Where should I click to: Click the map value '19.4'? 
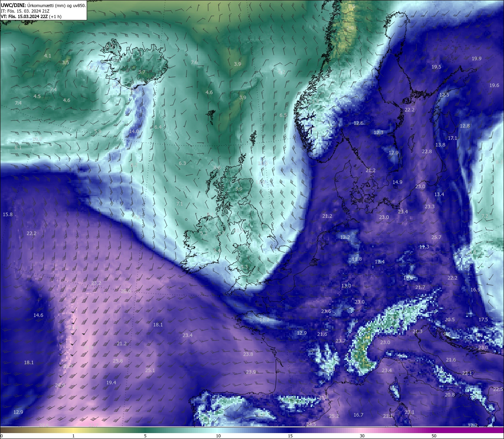pos(111,383)
